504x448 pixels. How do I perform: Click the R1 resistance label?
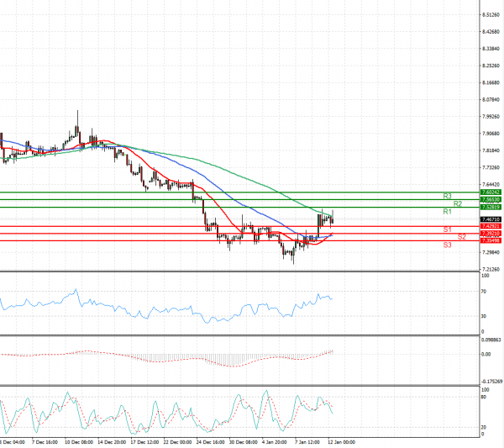click(447, 212)
